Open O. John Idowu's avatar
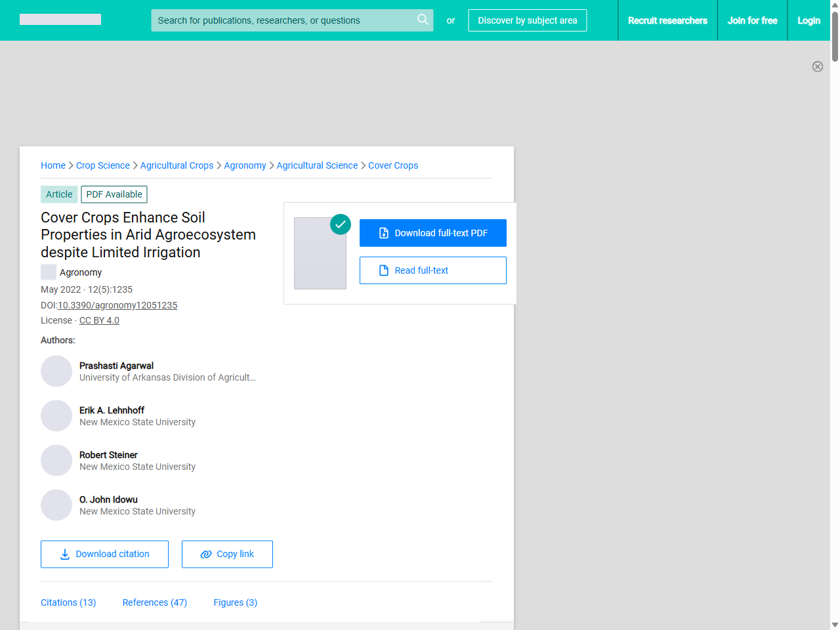This screenshot has height=630, width=840. point(56,505)
